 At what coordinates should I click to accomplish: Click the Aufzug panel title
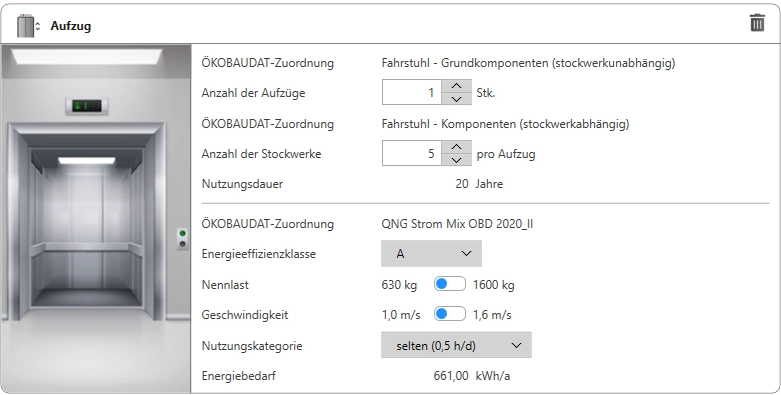click(x=71, y=26)
